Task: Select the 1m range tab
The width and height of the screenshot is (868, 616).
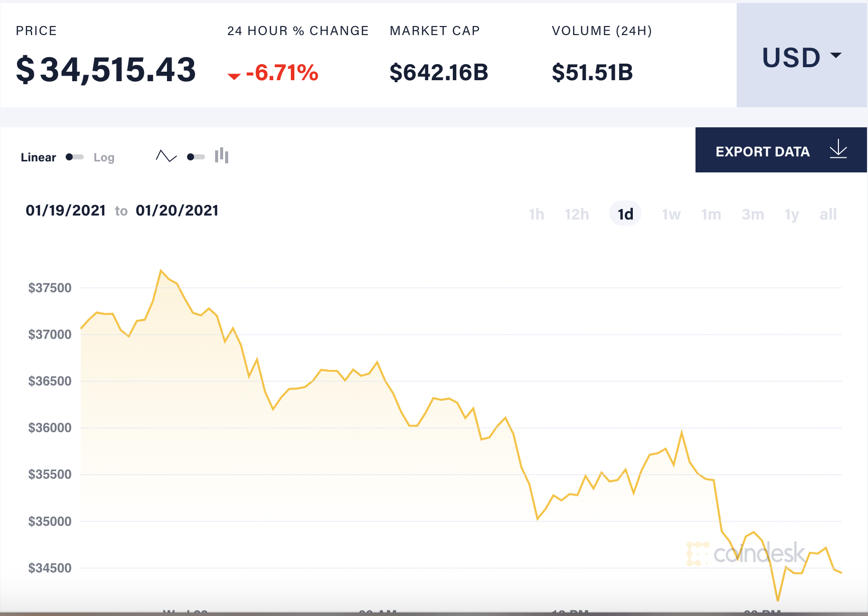Action: pyautogui.click(x=711, y=214)
